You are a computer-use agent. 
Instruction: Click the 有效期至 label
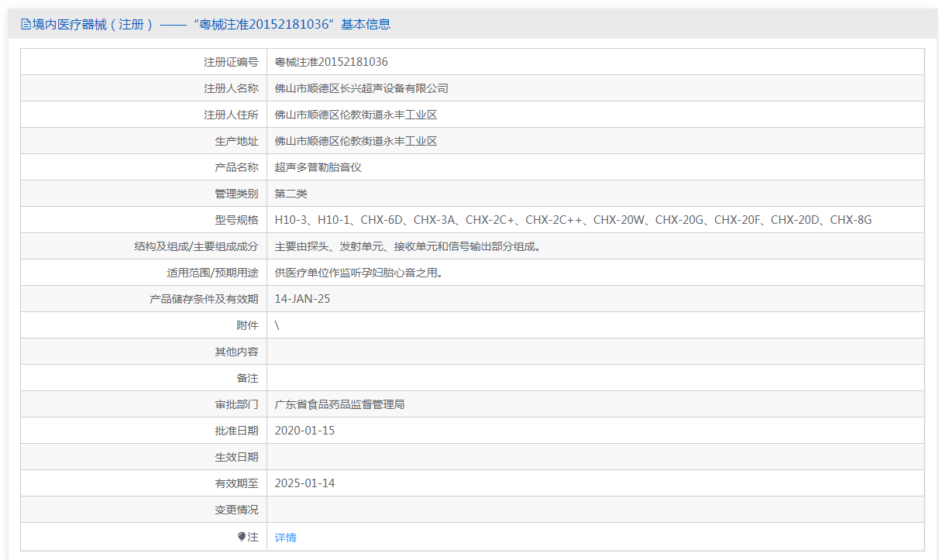236,483
